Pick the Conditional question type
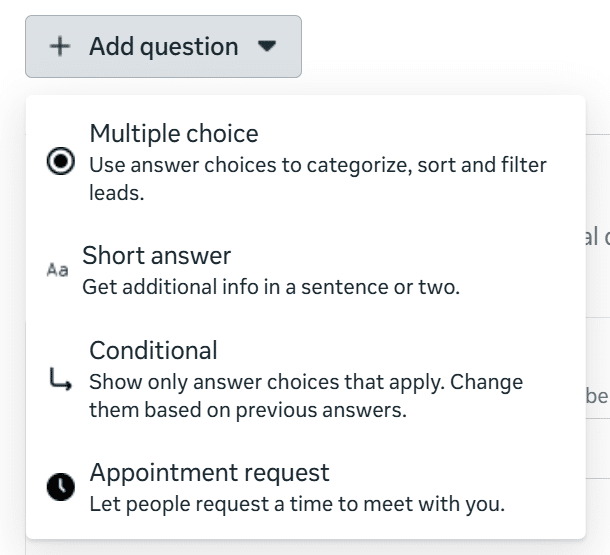 pos(153,351)
